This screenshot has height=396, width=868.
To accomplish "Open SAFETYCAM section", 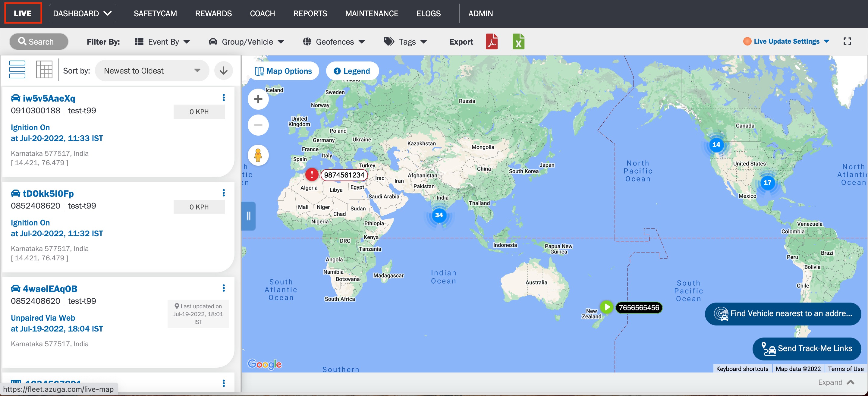I will click(x=155, y=14).
